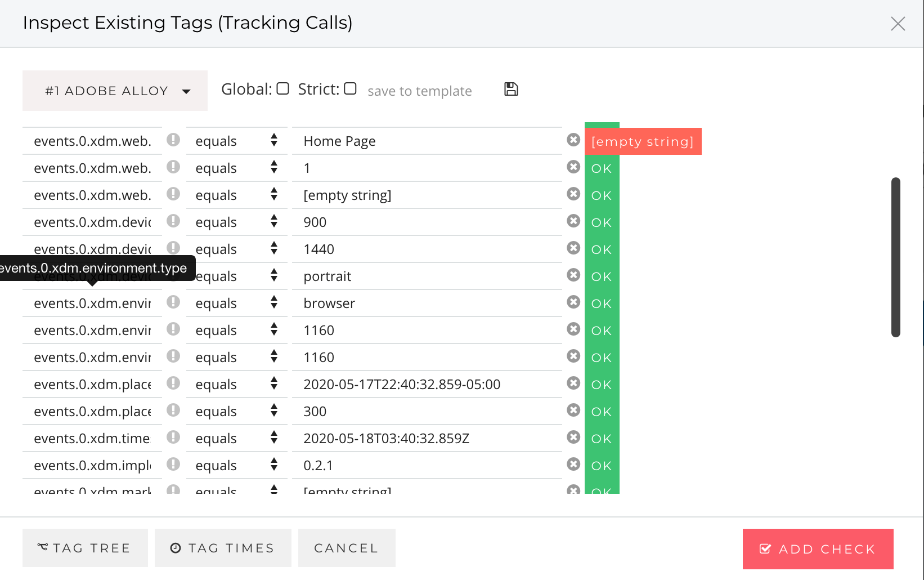Image resolution: width=924 pixels, height=580 pixels.
Task: Open equals operator dropdown for browser row
Action: pos(237,303)
